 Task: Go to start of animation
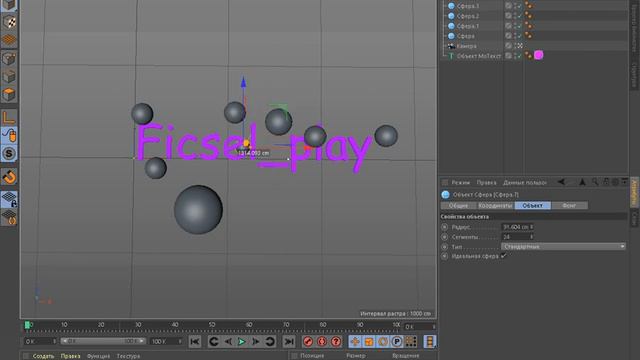(x=195, y=342)
